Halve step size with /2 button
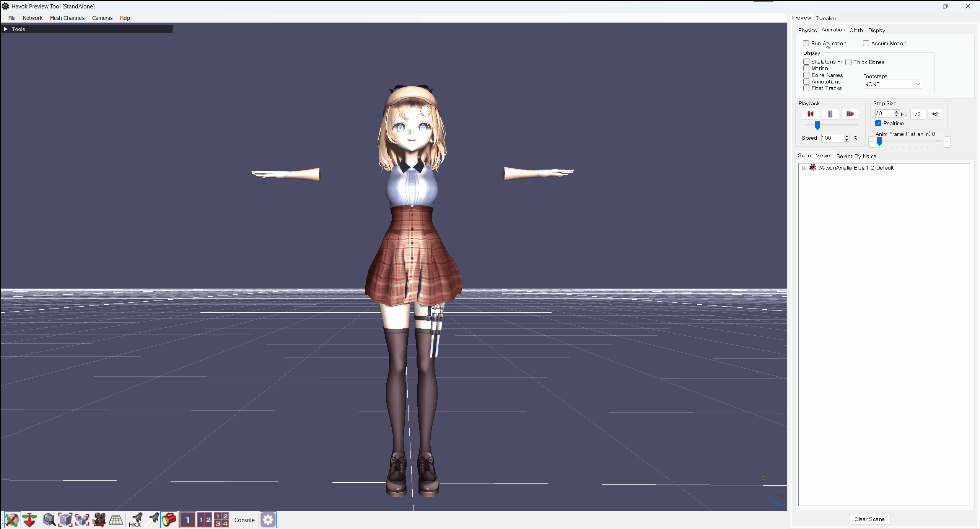The width and height of the screenshot is (980, 529). [918, 114]
